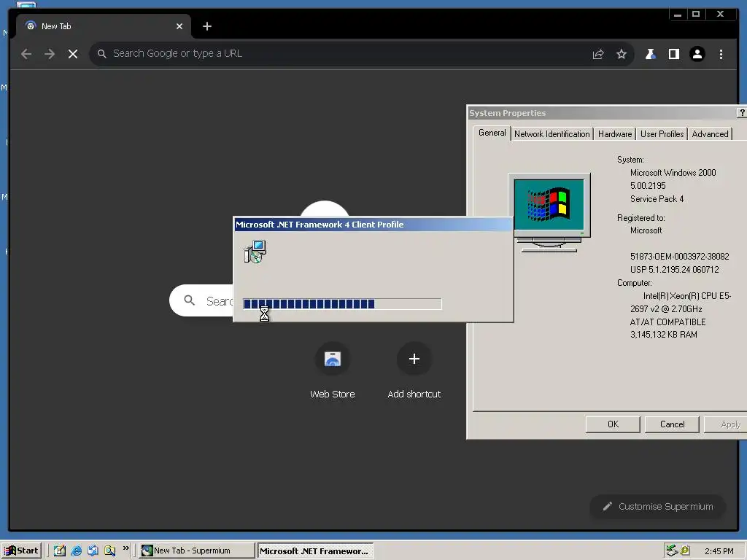Go back using browser back arrow
Screen dimensions: 747x560
[x=26, y=54]
